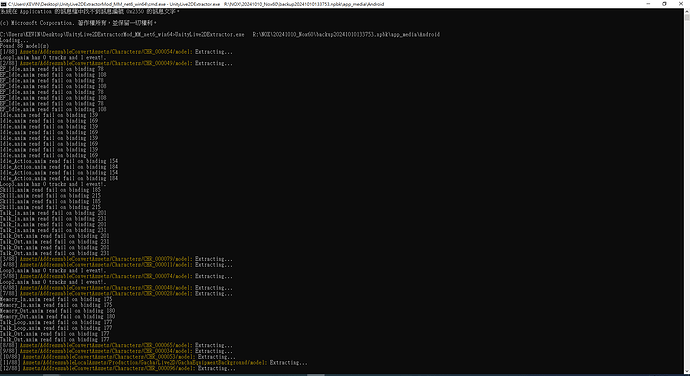Click the [11/88] GachaEquipmentBackground extracting line
This screenshot has width=690, height=376.
(154, 362)
